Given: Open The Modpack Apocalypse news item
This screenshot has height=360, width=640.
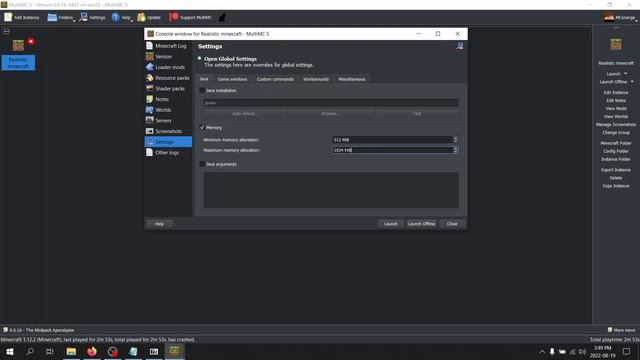Looking at the screenshot, I should (x=39, y=330).
